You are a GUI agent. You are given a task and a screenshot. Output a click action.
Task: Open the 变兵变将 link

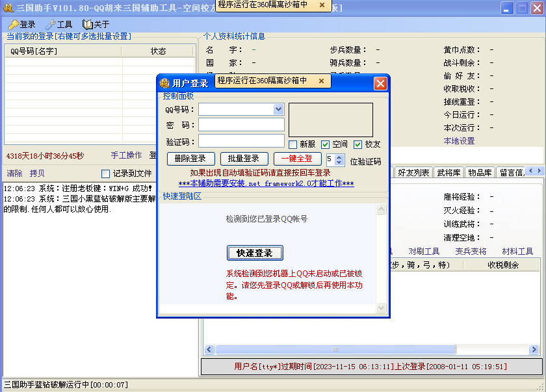coord(471,252)
